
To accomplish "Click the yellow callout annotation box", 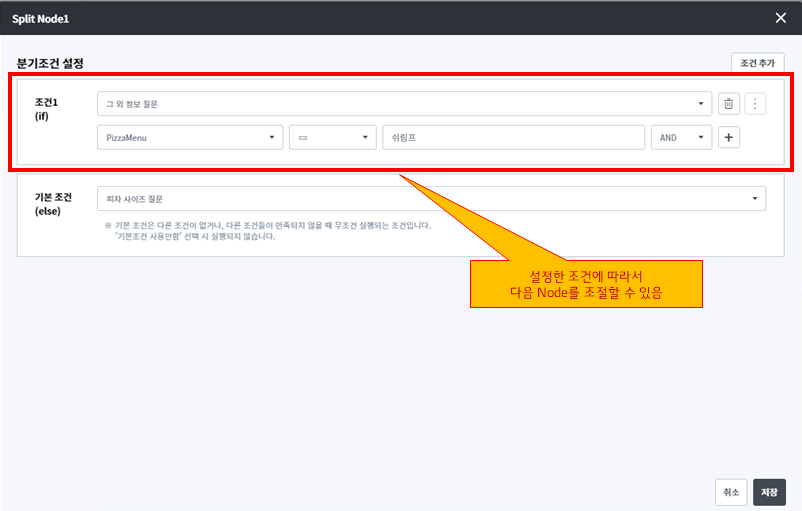I will click(x=586, y=284).
